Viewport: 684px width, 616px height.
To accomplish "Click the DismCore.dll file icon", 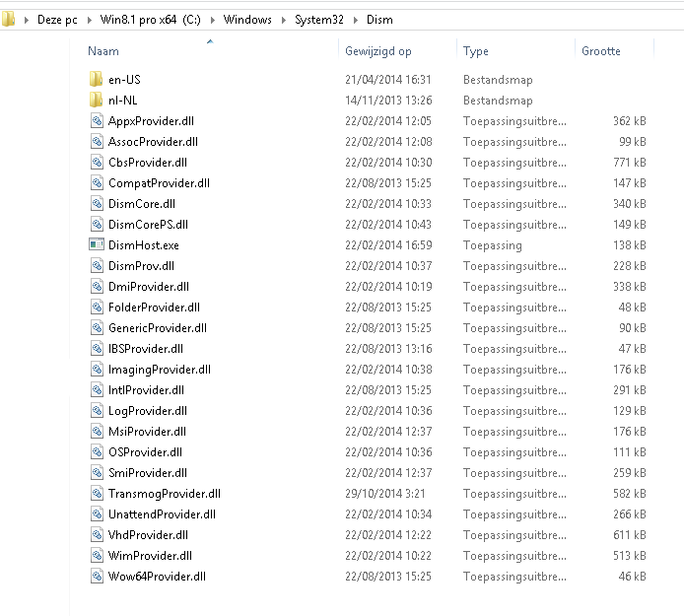I will (97, 204).
